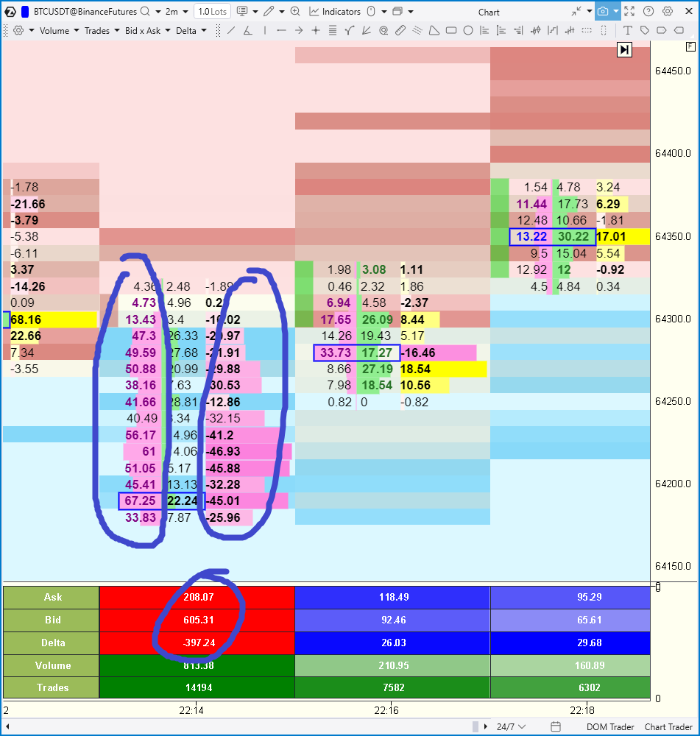Click the scroll-to-latest-bar arrow button
Viewport: 700px width, 736px height.
624,49
